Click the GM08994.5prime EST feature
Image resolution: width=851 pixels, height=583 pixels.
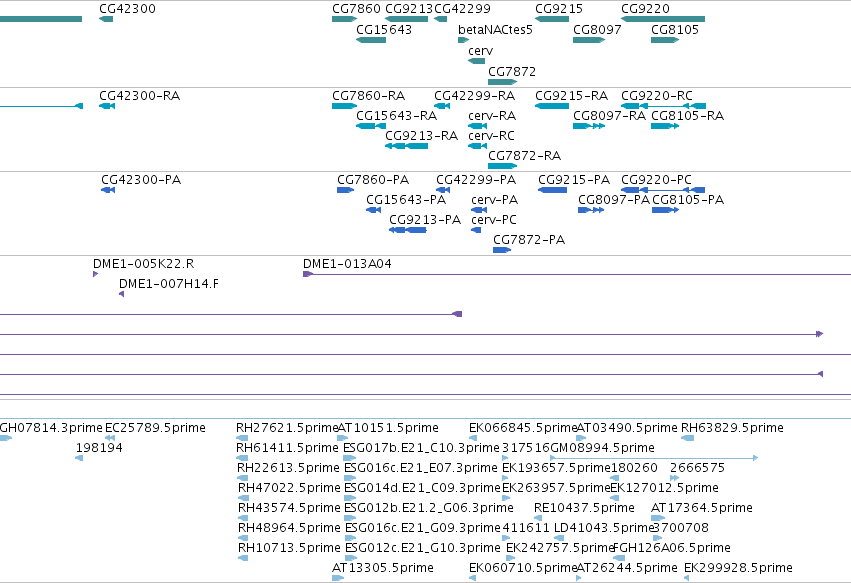(x=653, y=458)
